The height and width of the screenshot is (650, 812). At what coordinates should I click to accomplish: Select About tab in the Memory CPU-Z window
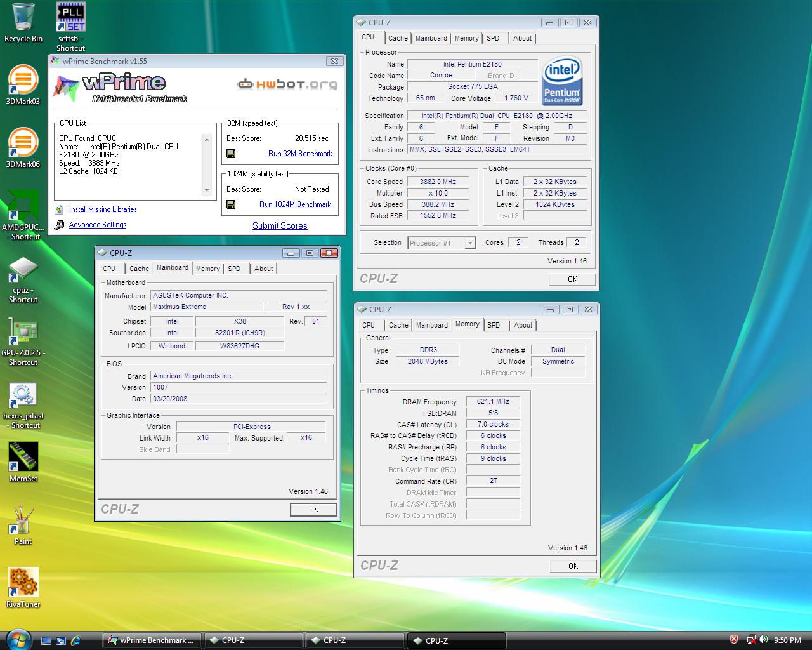coord(523,325)
